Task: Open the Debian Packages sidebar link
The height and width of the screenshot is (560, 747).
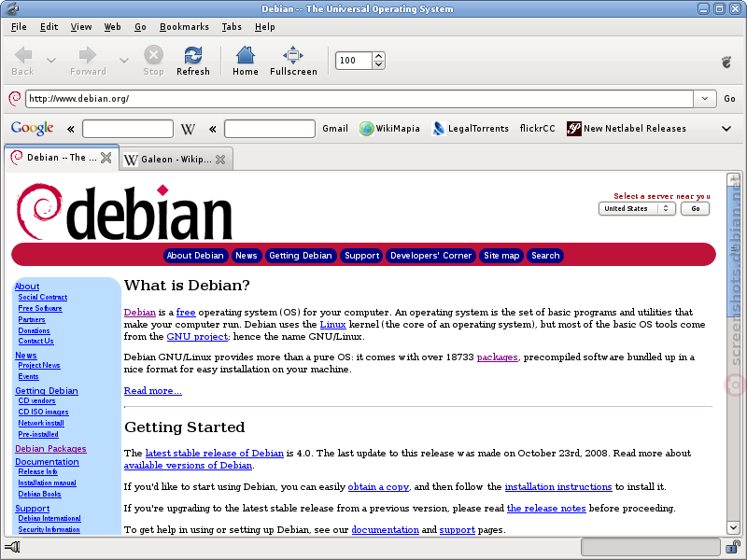Action: coord(50,449)
